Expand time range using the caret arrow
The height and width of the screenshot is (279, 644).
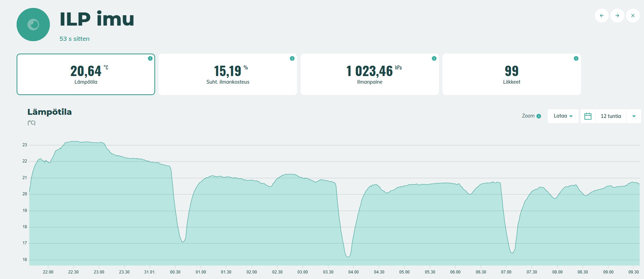(x=634, y=116)
